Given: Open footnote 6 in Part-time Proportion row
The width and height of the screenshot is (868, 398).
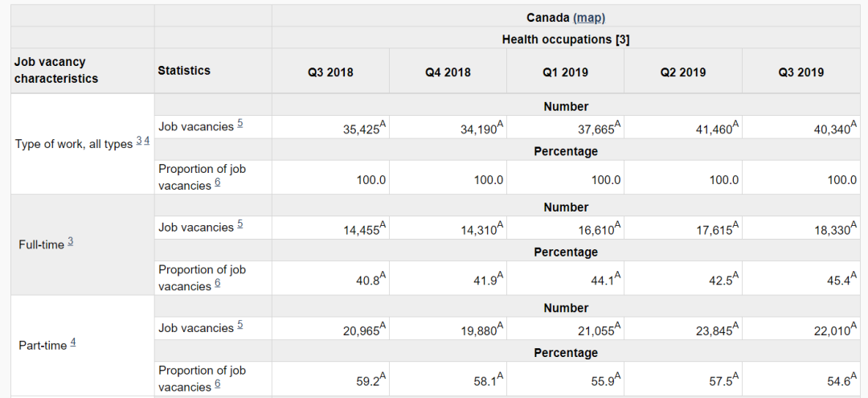Looking at the screenshot, I should point(218,384).
